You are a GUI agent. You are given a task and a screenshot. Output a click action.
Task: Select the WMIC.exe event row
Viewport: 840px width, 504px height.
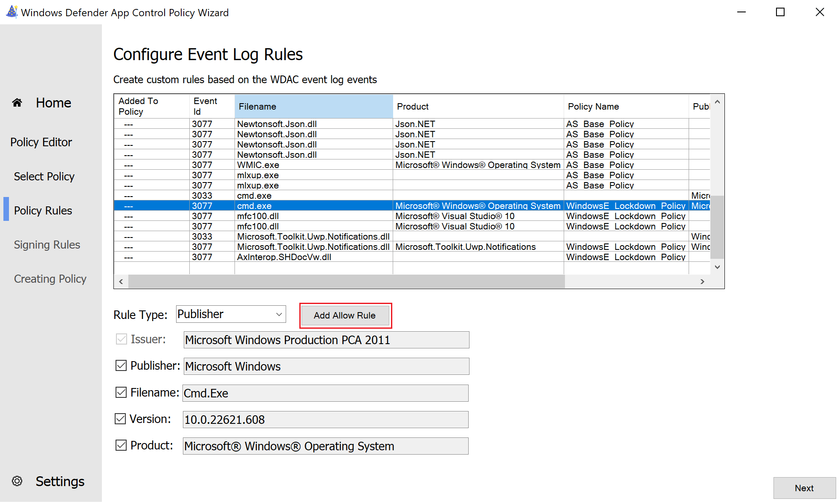click(x=258, y=165)
